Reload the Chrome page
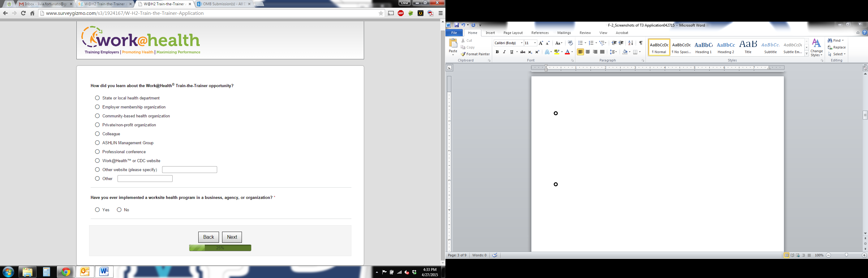868x278 pixels. pyautogui.click(x=23, y=14)
